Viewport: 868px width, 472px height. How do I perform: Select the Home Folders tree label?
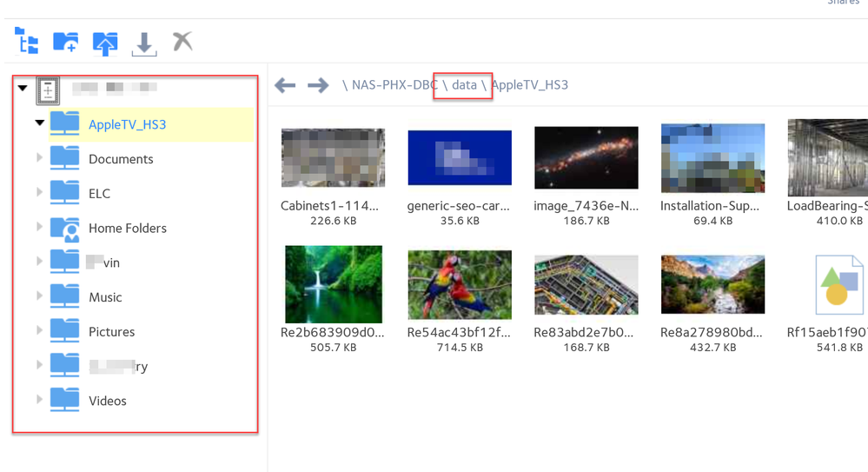128,229
